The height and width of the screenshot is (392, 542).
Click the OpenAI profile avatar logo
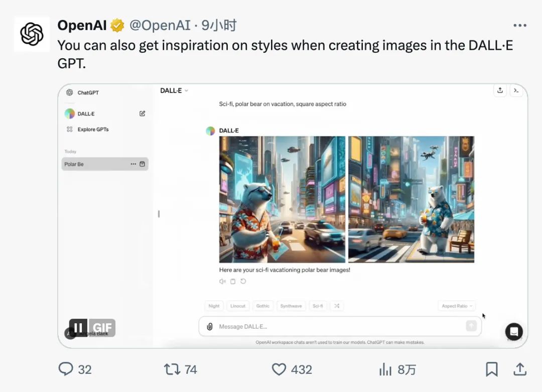click(x=32, y=34)
